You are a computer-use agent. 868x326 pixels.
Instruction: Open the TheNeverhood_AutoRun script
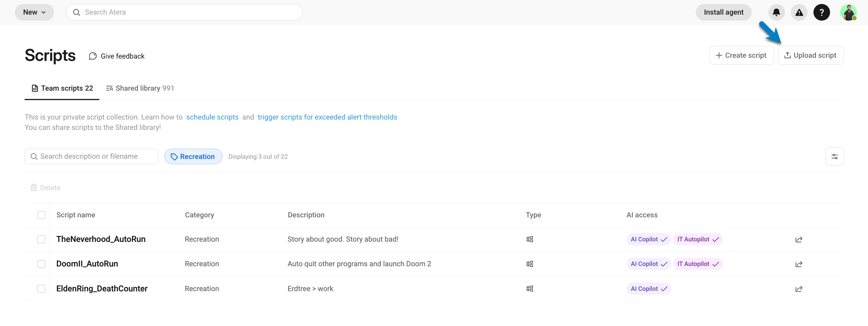coord(101,239)
